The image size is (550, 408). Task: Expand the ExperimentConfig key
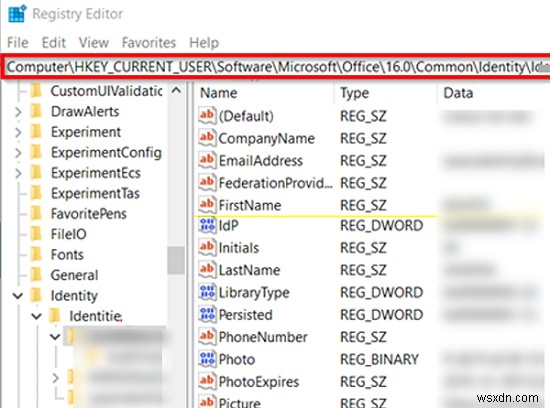coord(18,153)
